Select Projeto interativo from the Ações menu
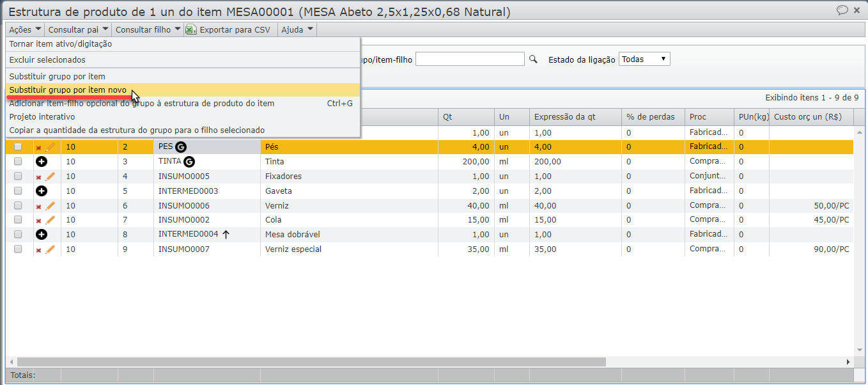Screen dimensions: 868x385 [x=42, y=117]
